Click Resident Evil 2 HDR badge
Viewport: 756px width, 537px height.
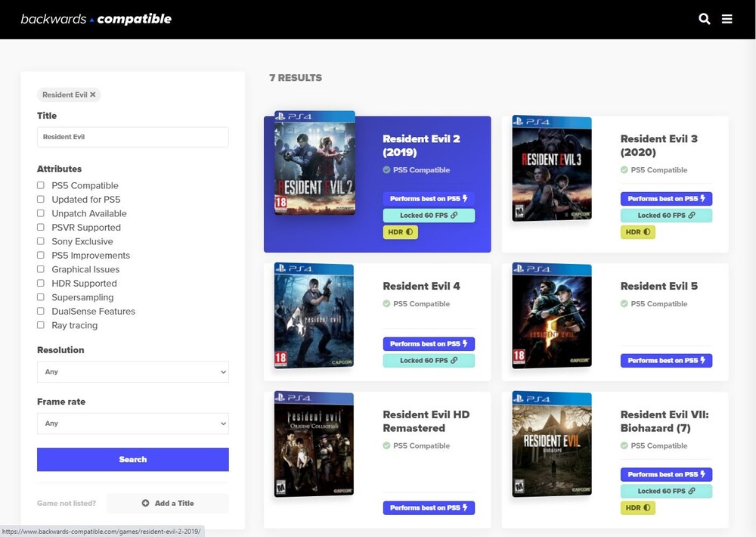click(x=400, y=232)
